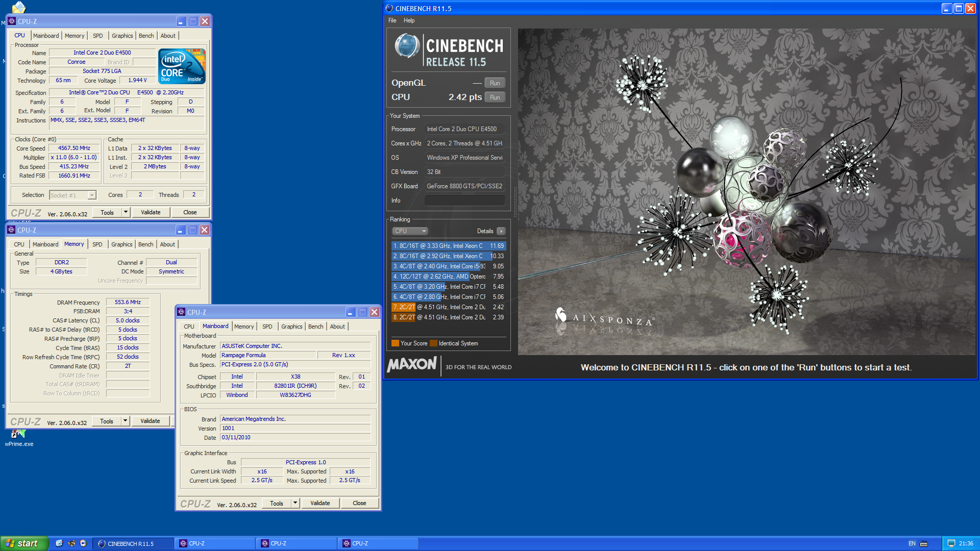This screenshot has height=551, width=980.
Task: Click the MAXON logo at the bottom left
Action: (x=412, y=365)
